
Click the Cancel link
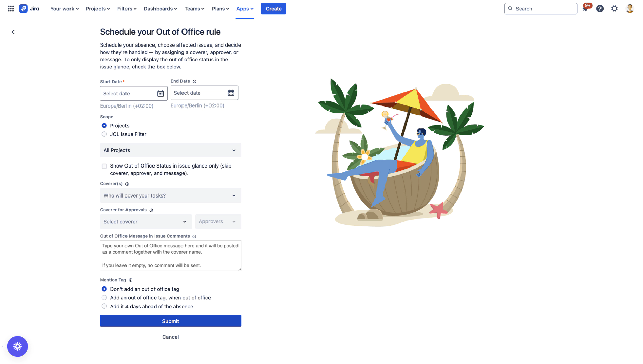170,337
